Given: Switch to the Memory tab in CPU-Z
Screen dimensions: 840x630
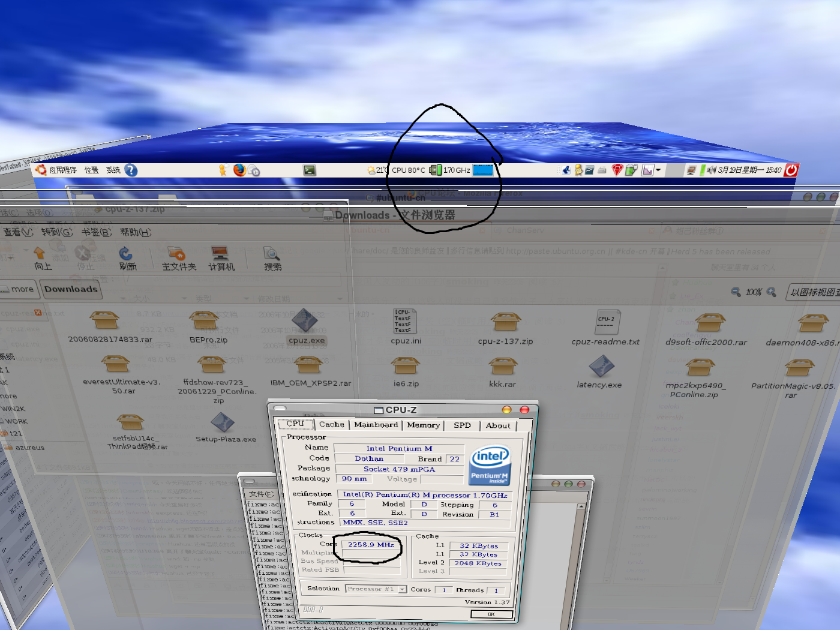Looking at the screenshot, I should 424,425.
